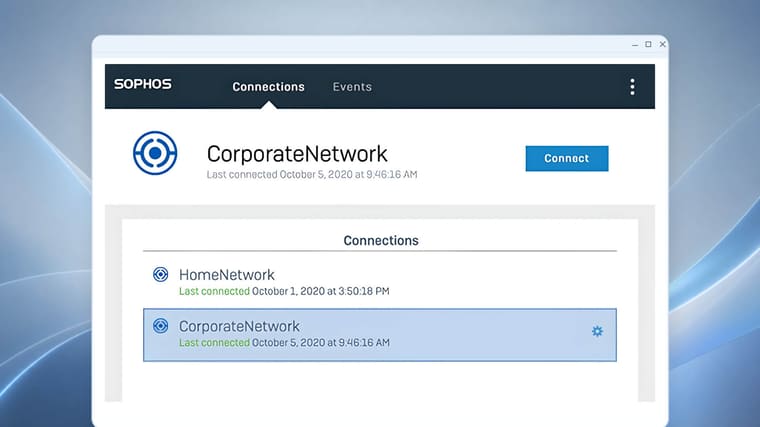This screenshot has height=427, width=760.
Task: Switch to the Events tab
Action: [352, 87]
